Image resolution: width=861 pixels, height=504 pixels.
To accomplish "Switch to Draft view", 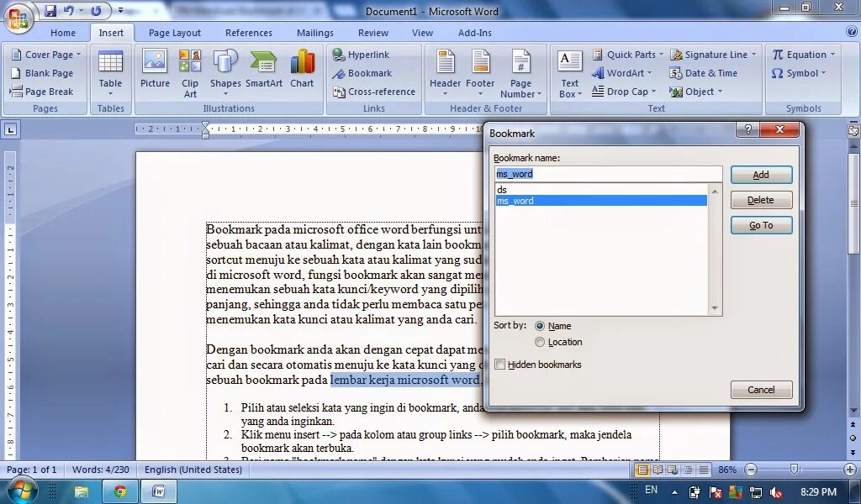I will [704, 470].
